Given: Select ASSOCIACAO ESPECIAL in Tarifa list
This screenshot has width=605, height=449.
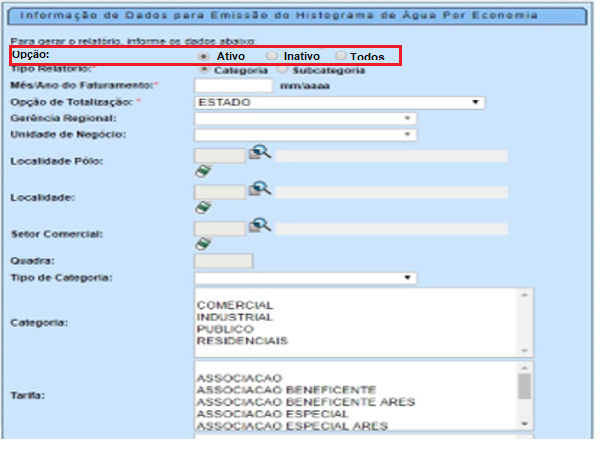Looking at the screenshot, I should pyautogui.click(x=273, y=414).
